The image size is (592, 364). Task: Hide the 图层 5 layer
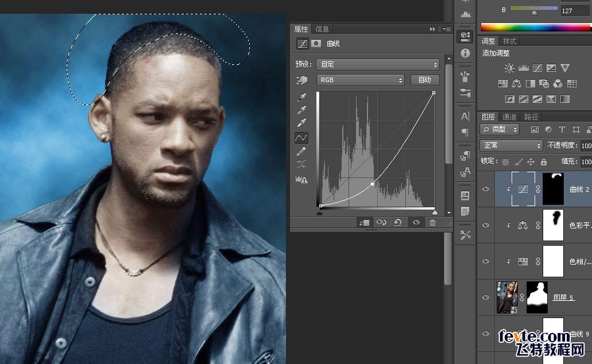click(x=486, y=297)
